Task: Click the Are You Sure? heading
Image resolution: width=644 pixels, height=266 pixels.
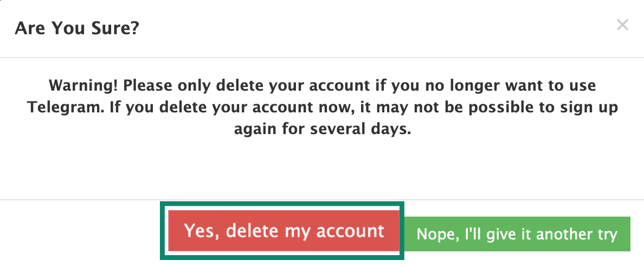Action: click(x=77, y=28)
